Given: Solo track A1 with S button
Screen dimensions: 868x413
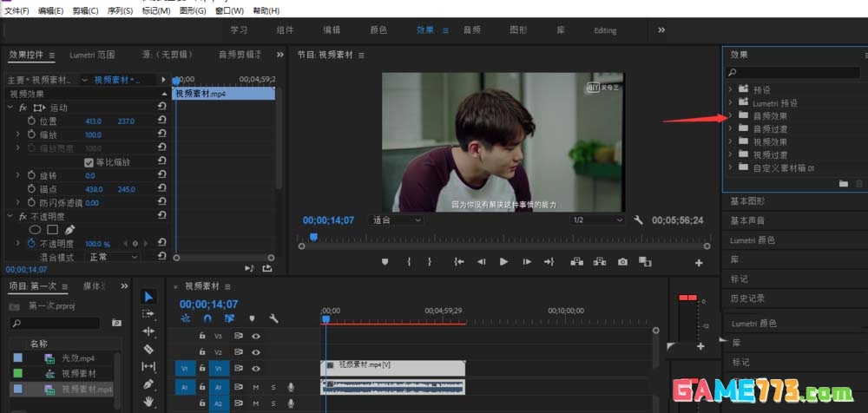Looking at the screenshot, I should click(273, 387).
